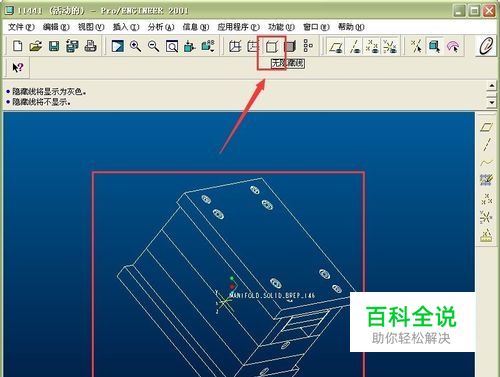
Task: Create a coordinate system from right toolbar
Action: click(487, 217)
